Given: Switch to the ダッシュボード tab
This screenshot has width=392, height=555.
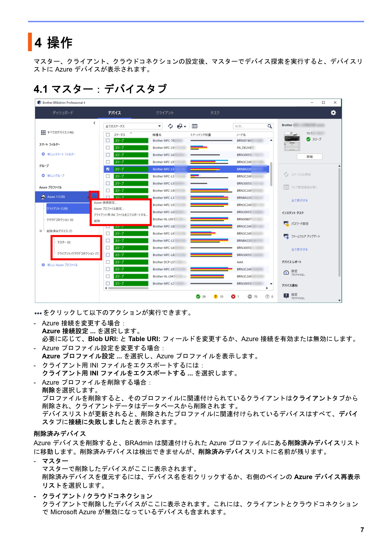Looking at the screenshot, I should [x=63, y=113].
